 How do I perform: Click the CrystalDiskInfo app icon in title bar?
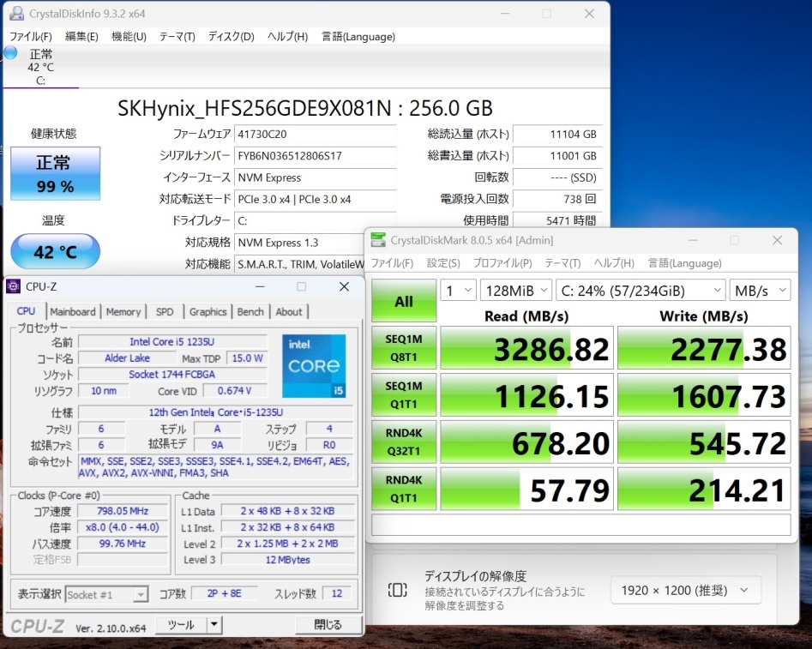coord(16,14)
